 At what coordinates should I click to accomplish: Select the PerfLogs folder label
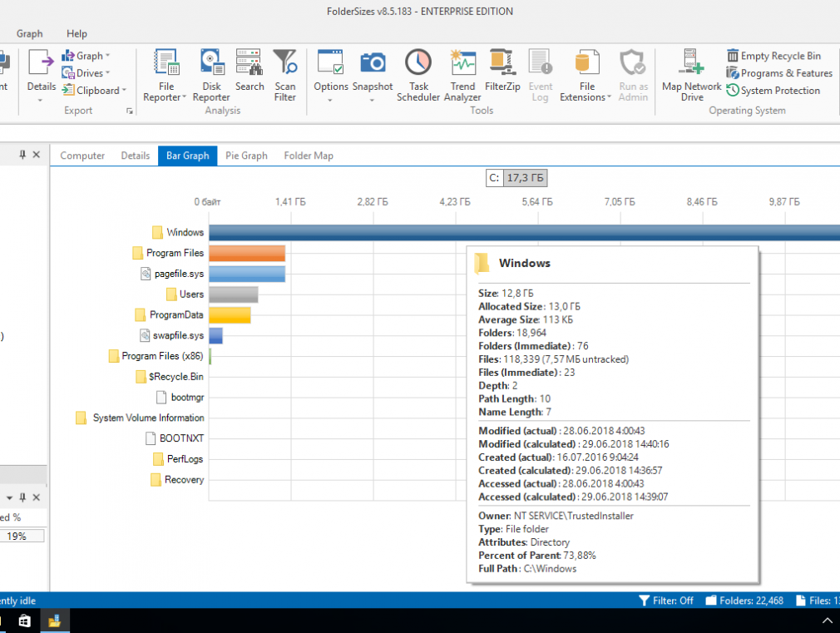185,459
